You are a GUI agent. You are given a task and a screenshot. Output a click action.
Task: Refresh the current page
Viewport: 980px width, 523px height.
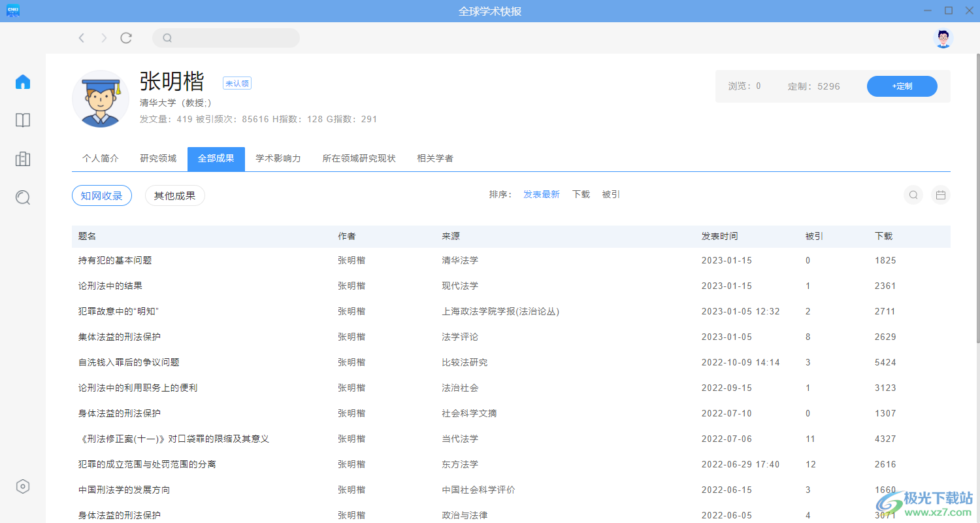[126, 37]
